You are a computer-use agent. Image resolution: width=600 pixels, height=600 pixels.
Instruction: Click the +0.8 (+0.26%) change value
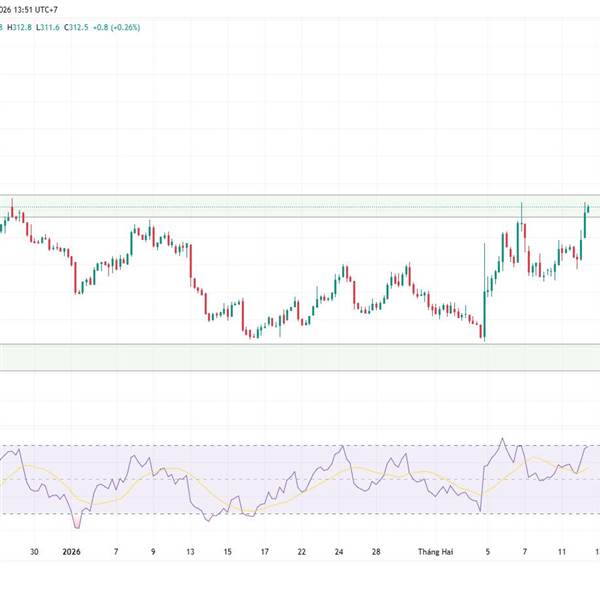click(x=120, y=27)
